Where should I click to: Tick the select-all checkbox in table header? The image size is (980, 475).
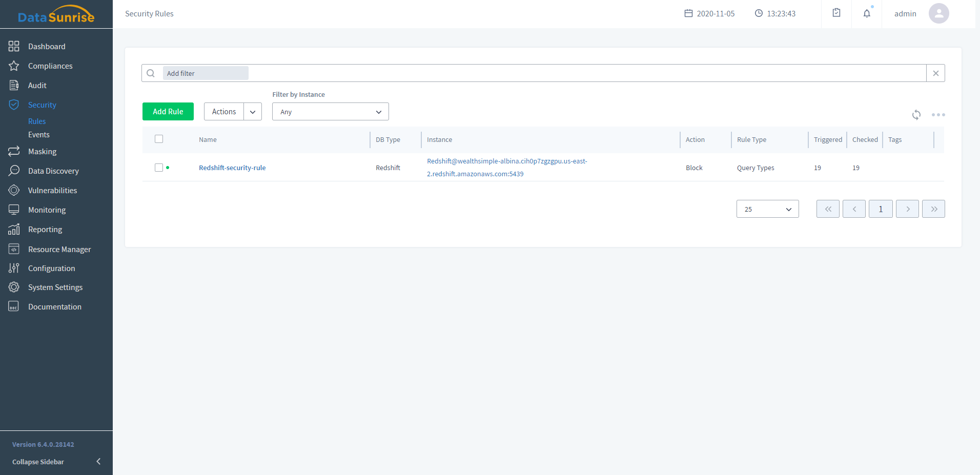coord(159,139)
